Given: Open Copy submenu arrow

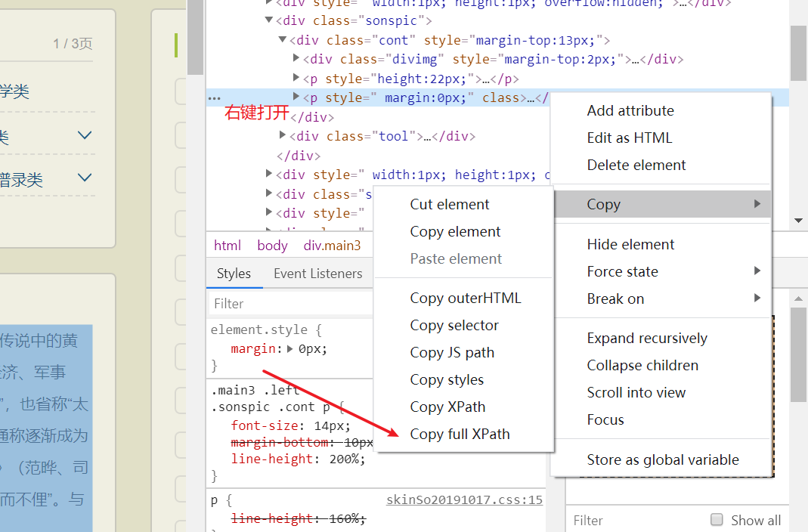Looking at the screenshot, I should tap(757, 203).
